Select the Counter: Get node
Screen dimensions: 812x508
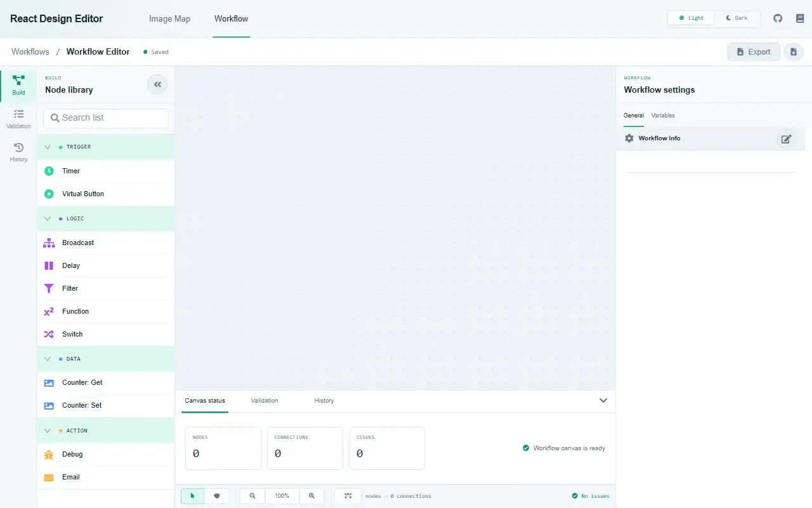(x=106, y=382)
